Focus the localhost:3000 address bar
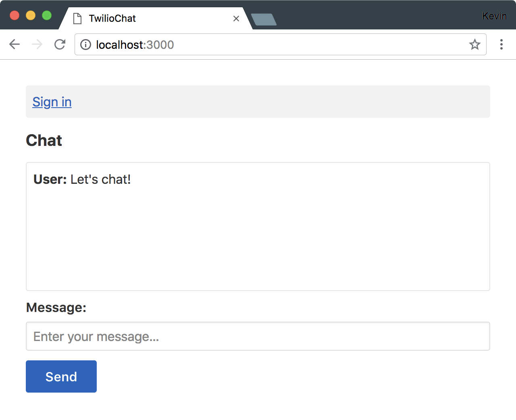 (x=281, y=44)
